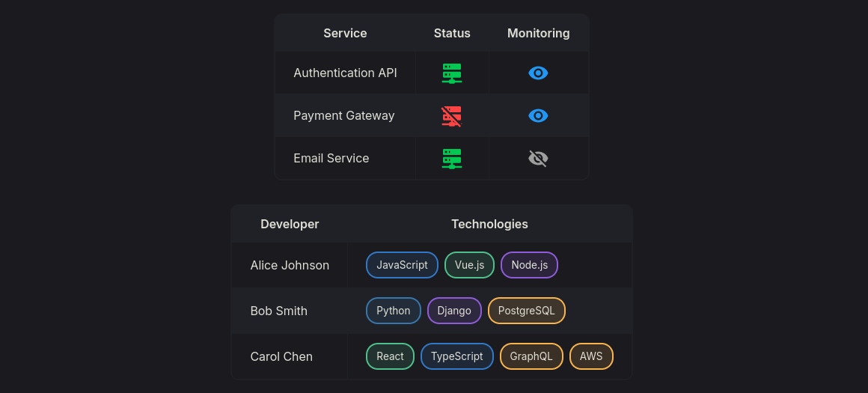868x393 pixels.
Task: Click Authentication API green server status icon
Action: (x=451, y=73)
